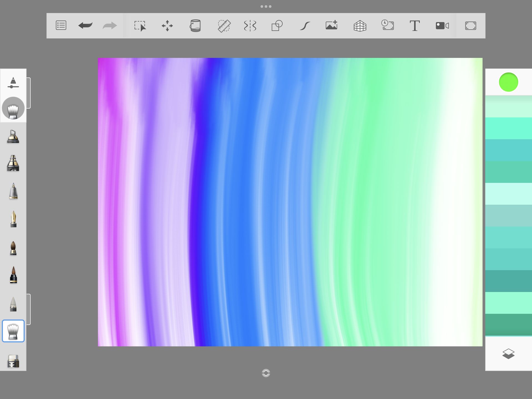Choose the Transform move tool
The image size is (532, 399).
click(x=167, y=26)
